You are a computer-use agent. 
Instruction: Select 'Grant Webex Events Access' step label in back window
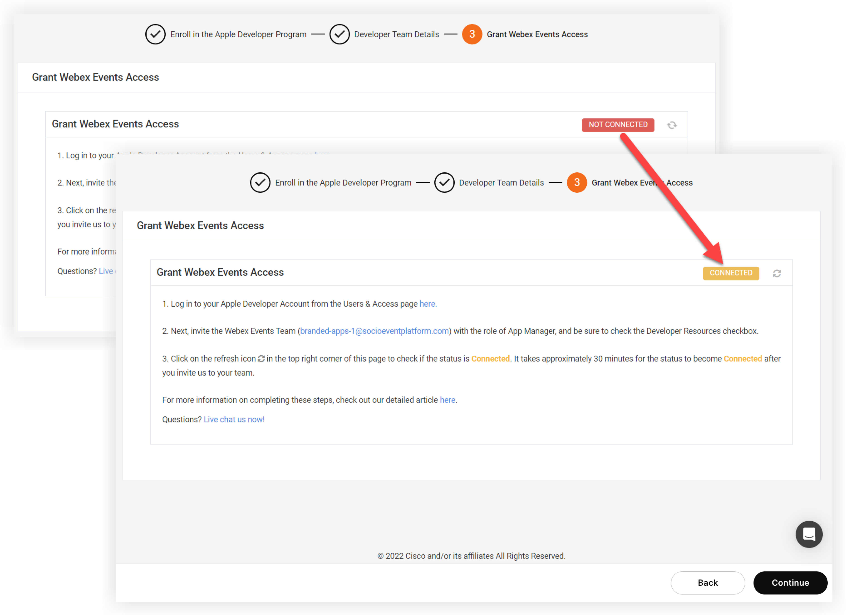tap(537, 34)
